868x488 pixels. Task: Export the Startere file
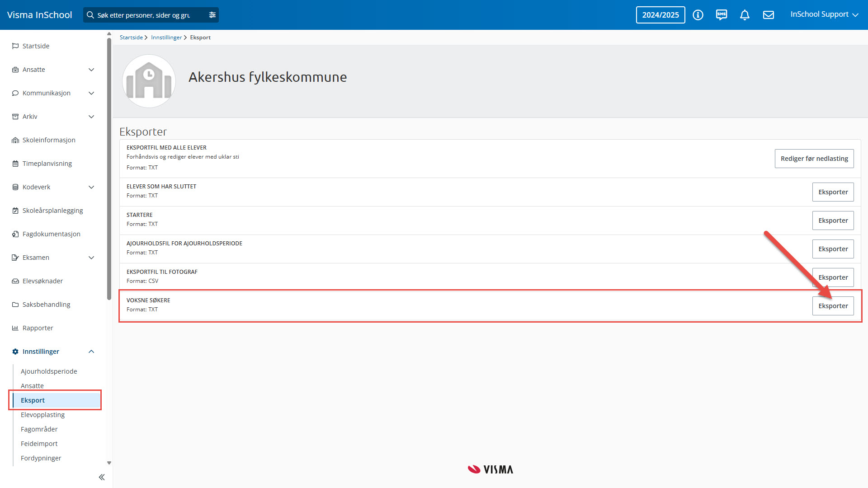click(x=833, y=221)
